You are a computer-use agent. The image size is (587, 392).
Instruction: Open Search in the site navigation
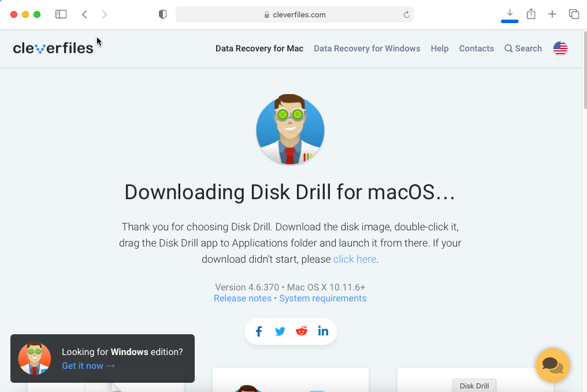pyautogui.click(x=523, y=48)
